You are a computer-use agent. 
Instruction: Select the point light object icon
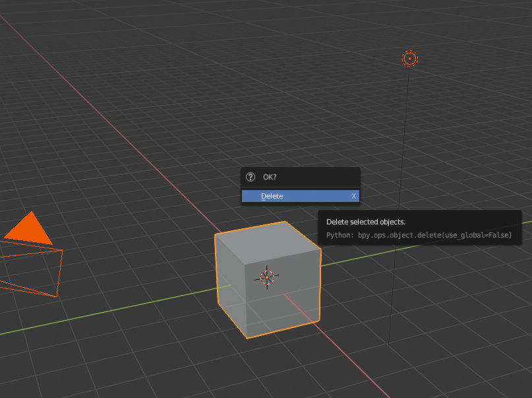(409, 58)
